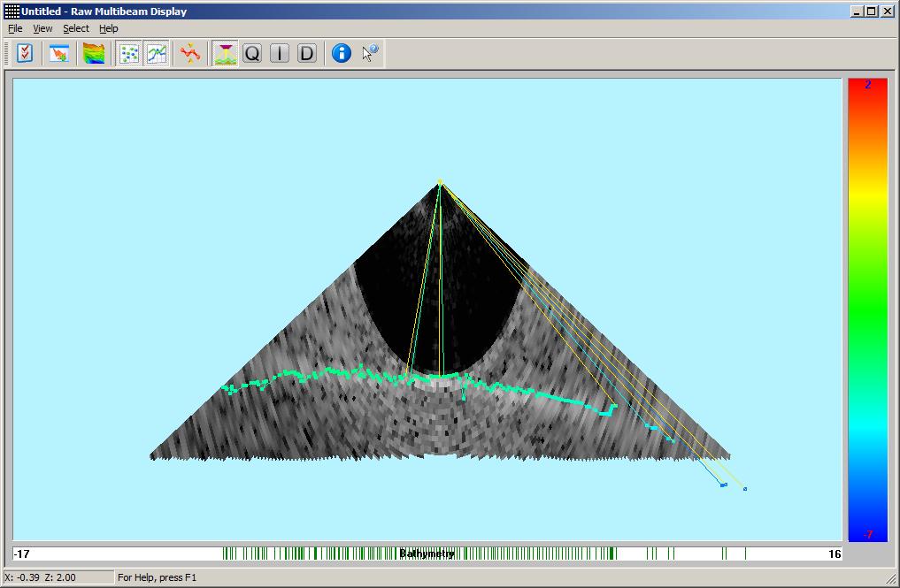Click the orange plot window toolbar icon
This screenshot has height=588, width=900.
(x=59, y=54)
